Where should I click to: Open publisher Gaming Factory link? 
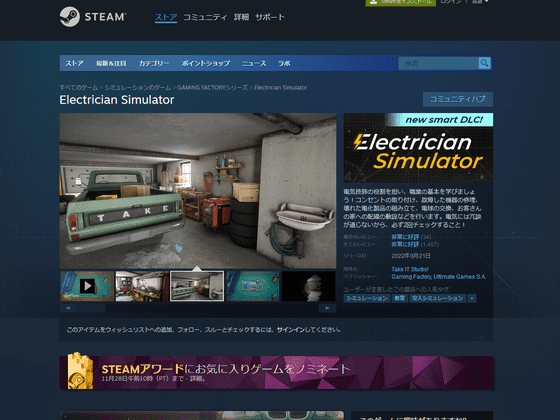coord(411,277)
